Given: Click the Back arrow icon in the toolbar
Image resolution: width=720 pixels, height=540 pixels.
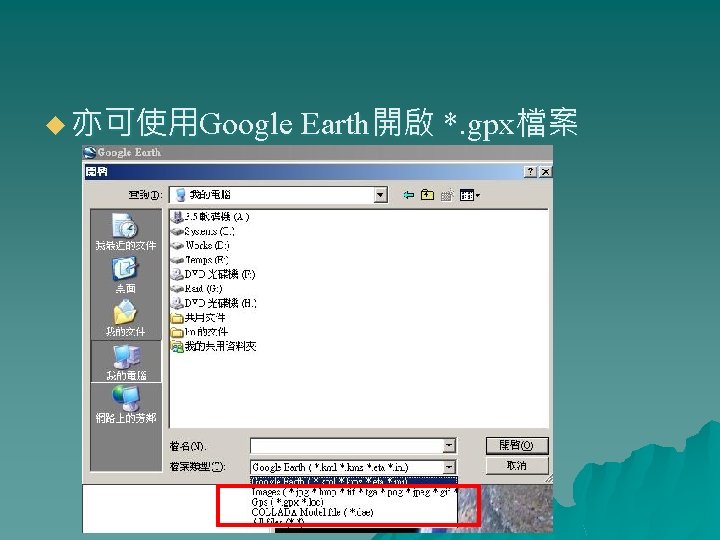Looking at the screenshot, I should coord(408,195).
